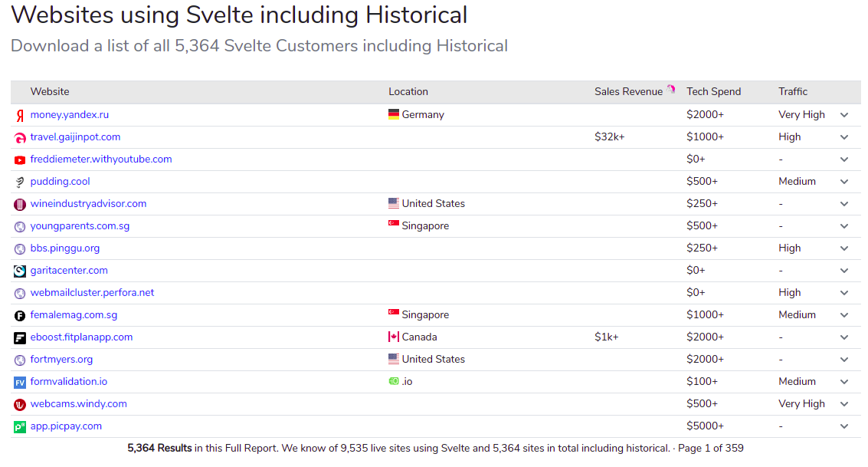
Task: Open the fortmyers.org link
Action: pos(61,360)
